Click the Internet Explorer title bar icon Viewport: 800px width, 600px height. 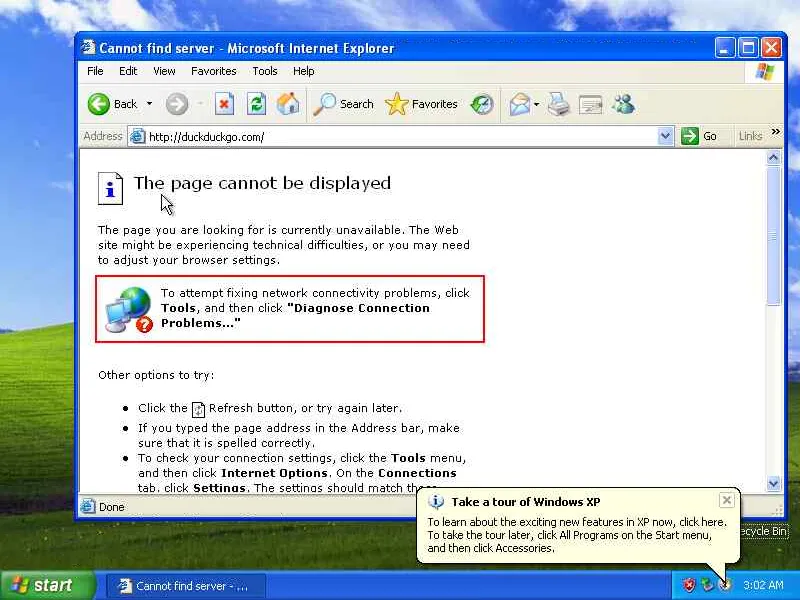click(x=88, y=47)
